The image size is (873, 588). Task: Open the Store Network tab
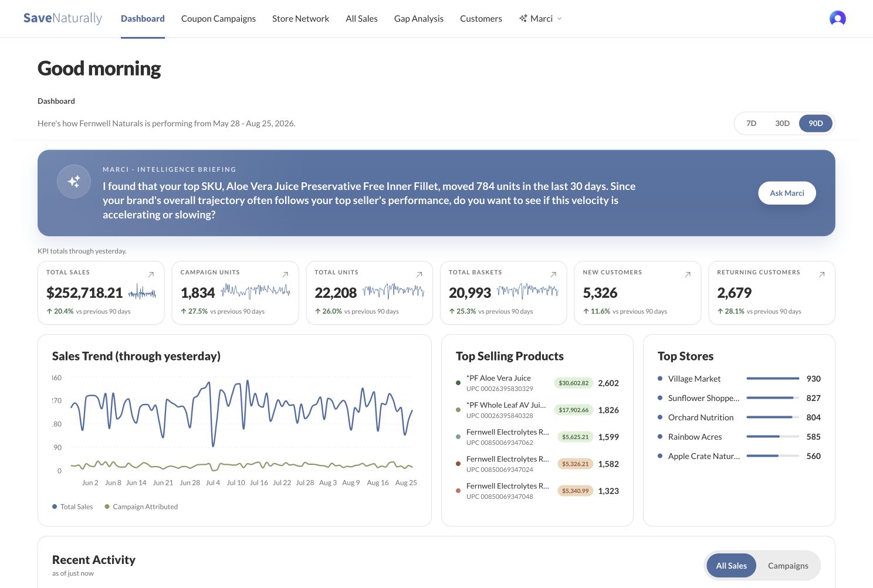300,19
